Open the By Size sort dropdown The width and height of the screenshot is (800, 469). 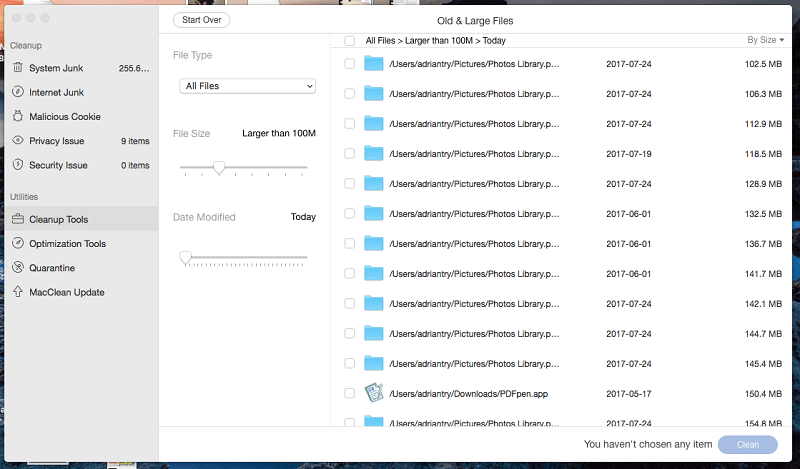(765, 40)
